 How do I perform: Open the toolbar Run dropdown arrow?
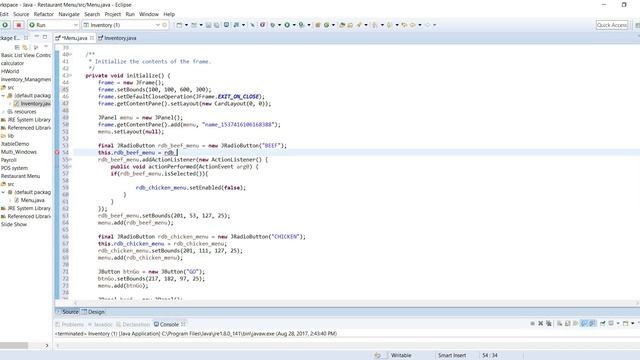coord(294,25)
